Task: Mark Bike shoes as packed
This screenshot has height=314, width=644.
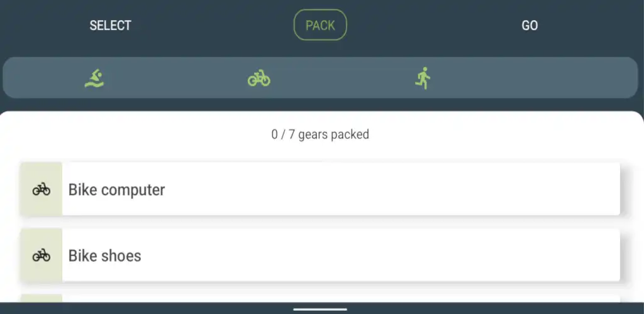Action: 340,256
